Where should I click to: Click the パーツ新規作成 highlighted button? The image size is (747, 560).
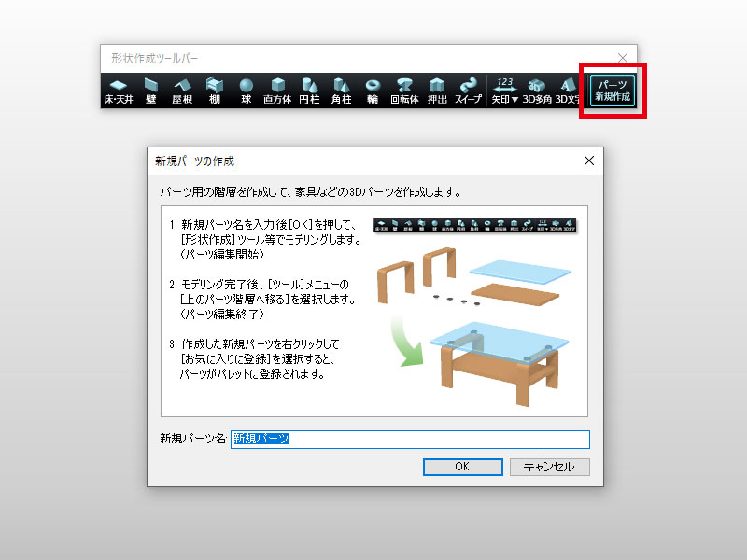click(611, 91)
